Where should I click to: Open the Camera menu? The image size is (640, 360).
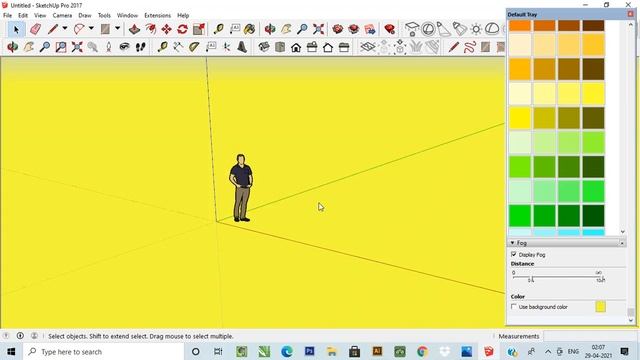[62, 16]
